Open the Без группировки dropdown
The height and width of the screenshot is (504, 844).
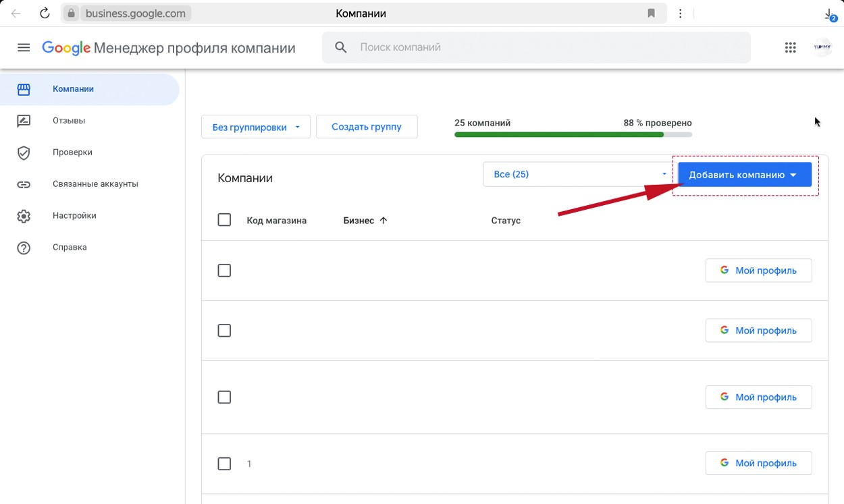pyautogui.click(x=256, y=127)
